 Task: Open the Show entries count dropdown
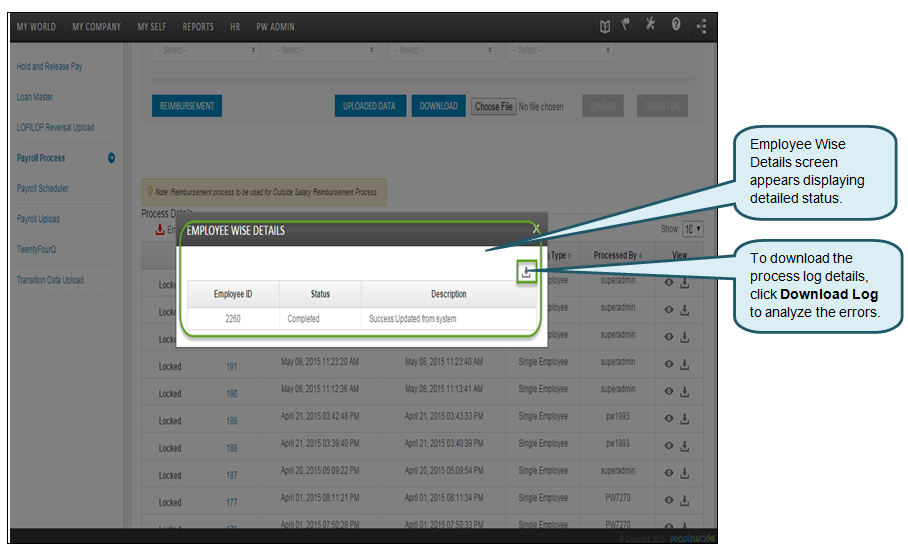click(692, 229)
